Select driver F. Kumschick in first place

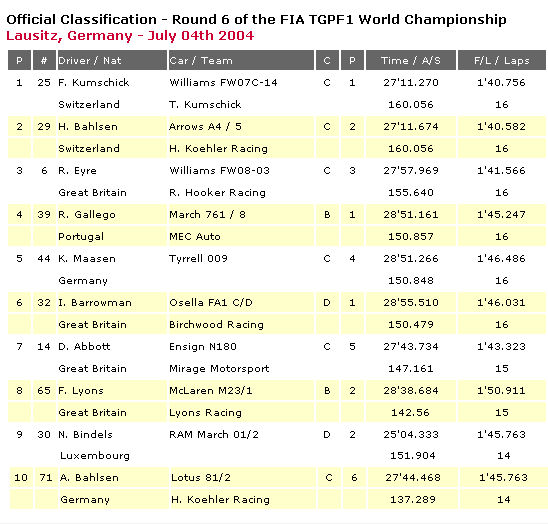[94, 82]
